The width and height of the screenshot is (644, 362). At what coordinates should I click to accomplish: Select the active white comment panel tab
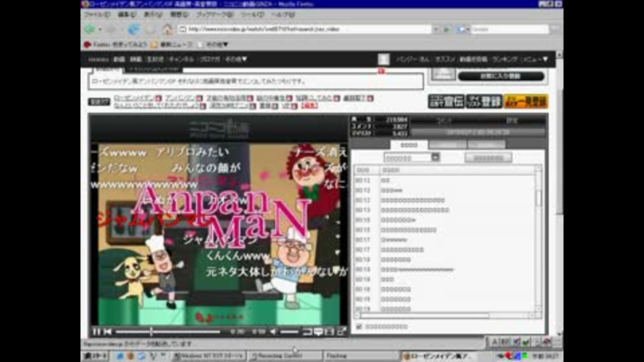point(409,145)
